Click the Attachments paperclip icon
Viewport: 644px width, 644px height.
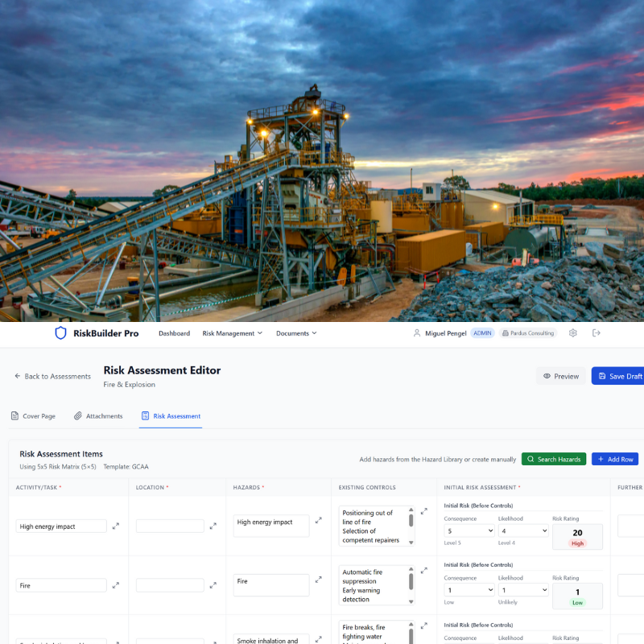click(77, 415)
